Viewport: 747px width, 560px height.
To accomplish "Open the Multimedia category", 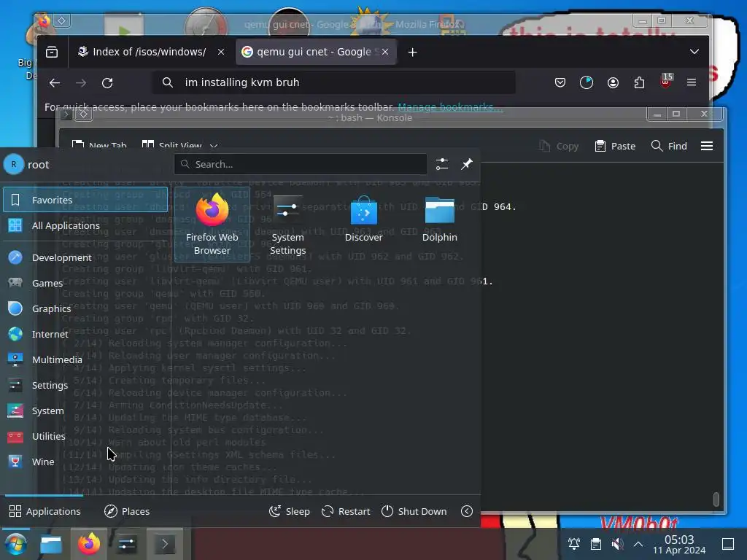I will tap(85, 359).
